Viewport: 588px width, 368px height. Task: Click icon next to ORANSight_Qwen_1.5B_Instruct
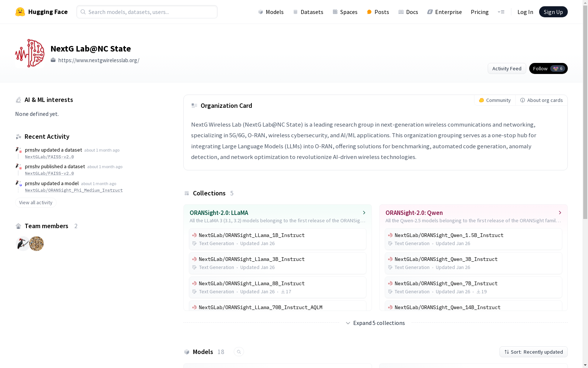[x=390, y=235]
